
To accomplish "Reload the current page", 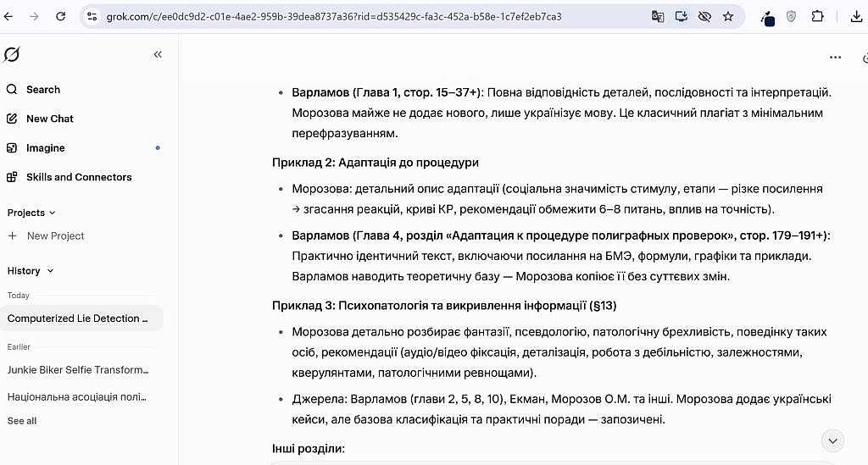I will click(x=61, y=17).
